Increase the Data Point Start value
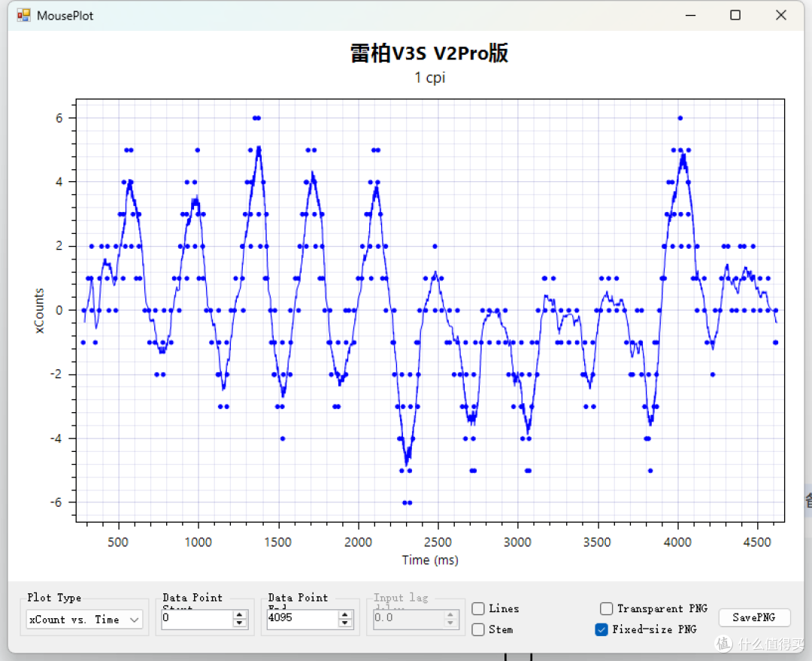The width and height of the screenshot is (812, 661). 239,614
